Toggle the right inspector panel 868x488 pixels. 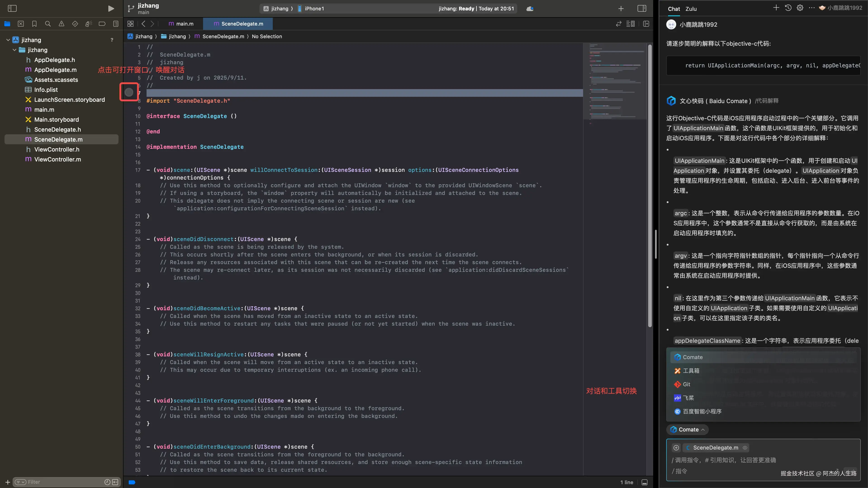click(642, 8)
